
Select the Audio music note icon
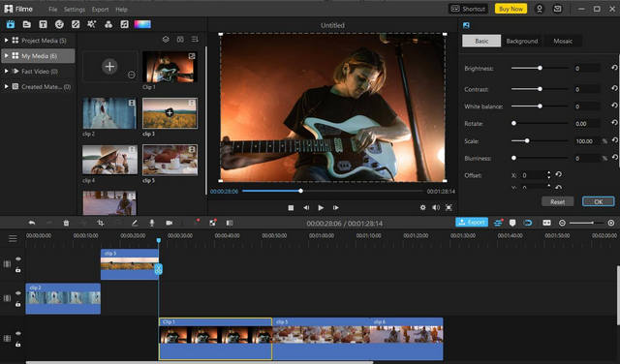(124, 24)
